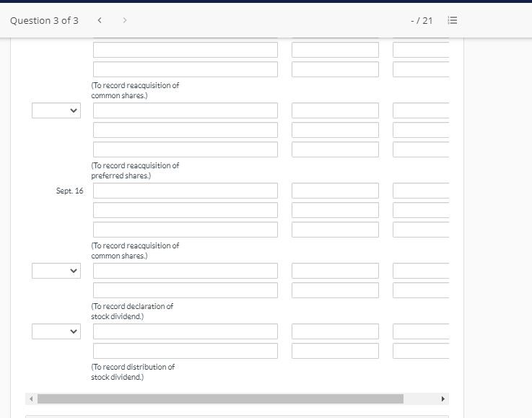The image size is (532, 418).
Task: Click the '- / 21' score text
Action: (422, 21)
